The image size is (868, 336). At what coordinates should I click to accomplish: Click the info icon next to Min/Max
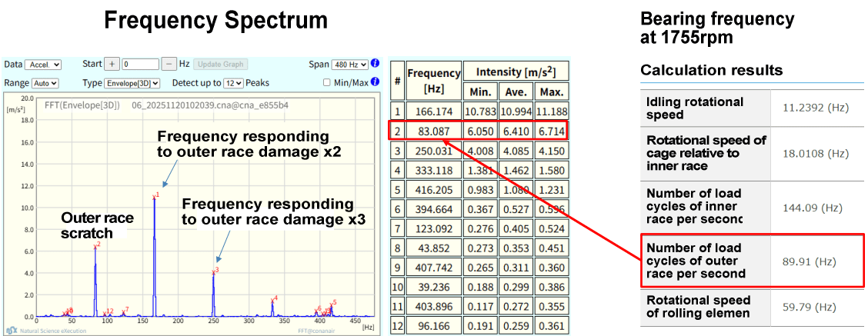pyautogui.click(x=375, y=82)
